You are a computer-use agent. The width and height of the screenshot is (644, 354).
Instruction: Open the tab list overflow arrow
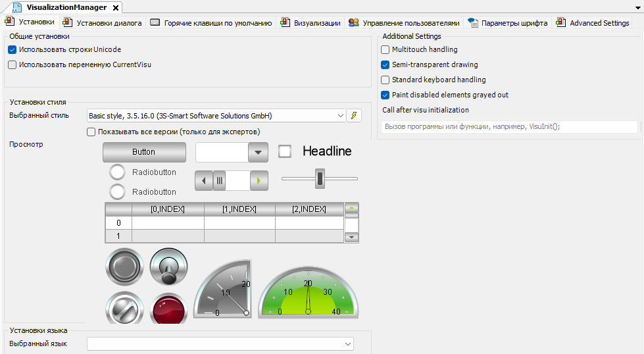(x=636, y=7)
